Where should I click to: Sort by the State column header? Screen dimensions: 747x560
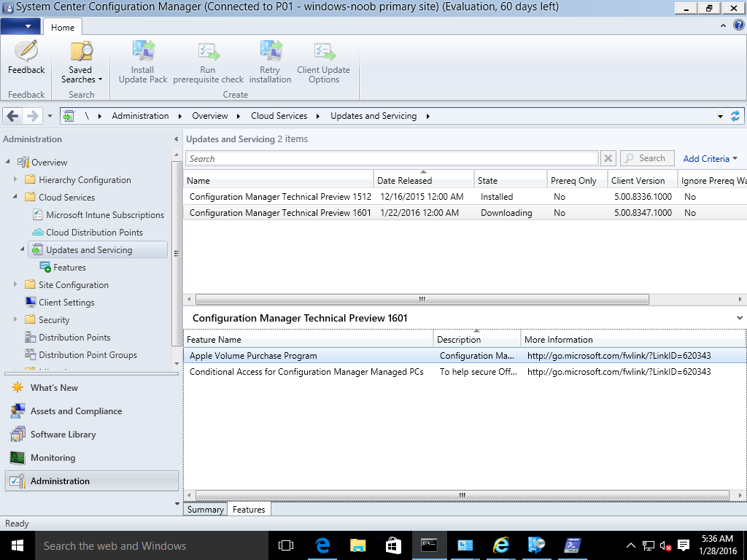point(511,179)
